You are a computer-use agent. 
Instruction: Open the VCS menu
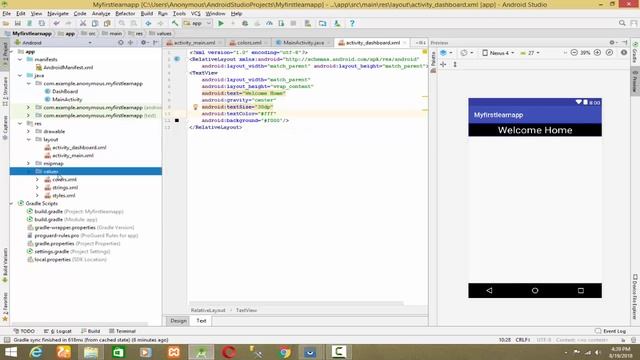[196, 13]
